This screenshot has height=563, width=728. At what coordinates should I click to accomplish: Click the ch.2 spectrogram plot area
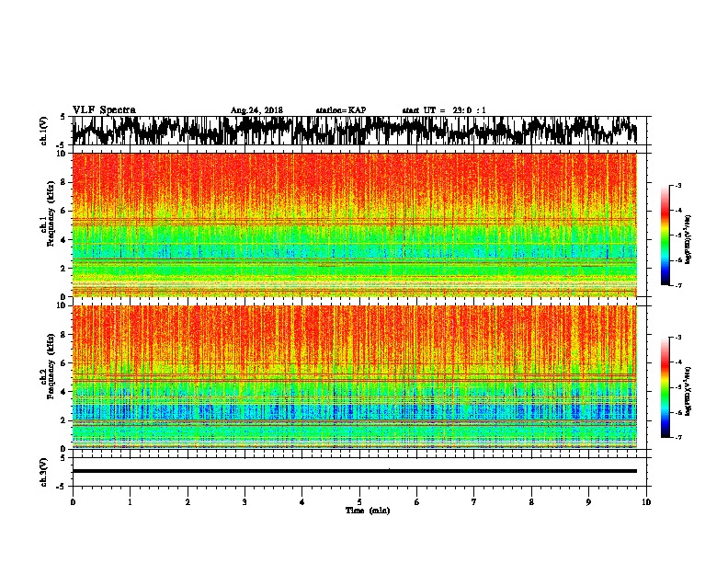click(355, 377)
